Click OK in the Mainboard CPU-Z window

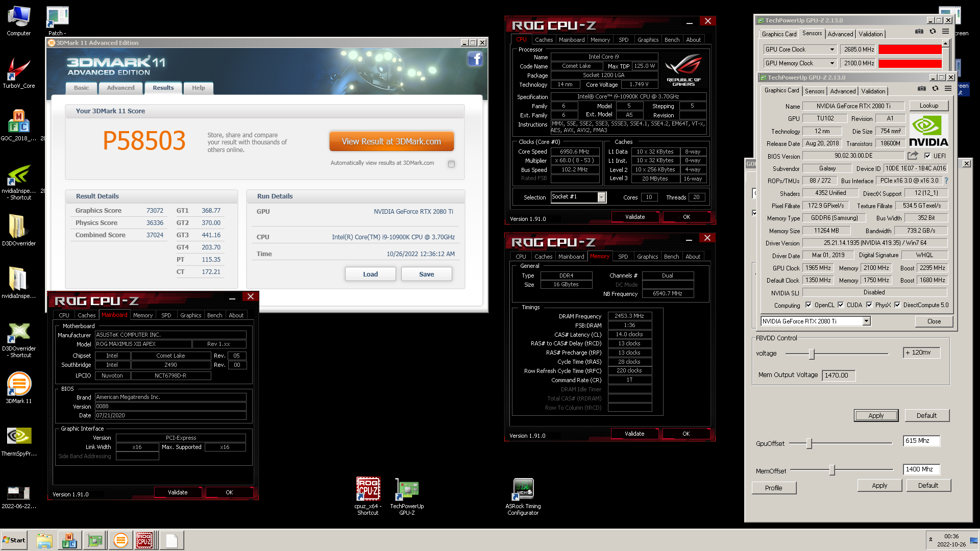pyautogui.click(x=229, y=492)
